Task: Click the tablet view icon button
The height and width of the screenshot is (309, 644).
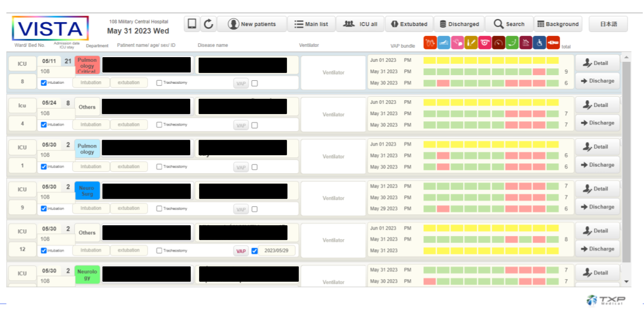Action: [192, 24]
